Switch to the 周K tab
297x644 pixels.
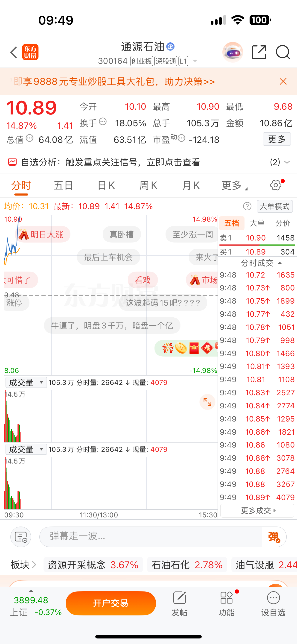click(148, 185)
